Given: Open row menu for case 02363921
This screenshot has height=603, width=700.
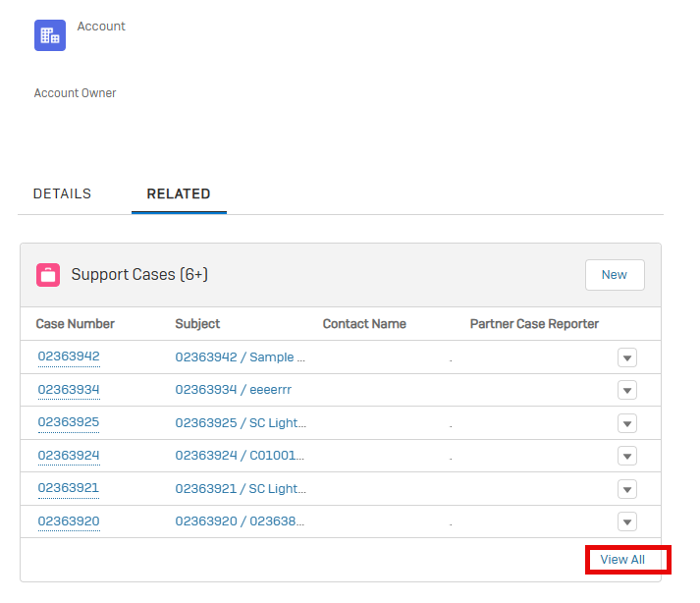Looking at the screenshot, I should click(x=627, y=489).
